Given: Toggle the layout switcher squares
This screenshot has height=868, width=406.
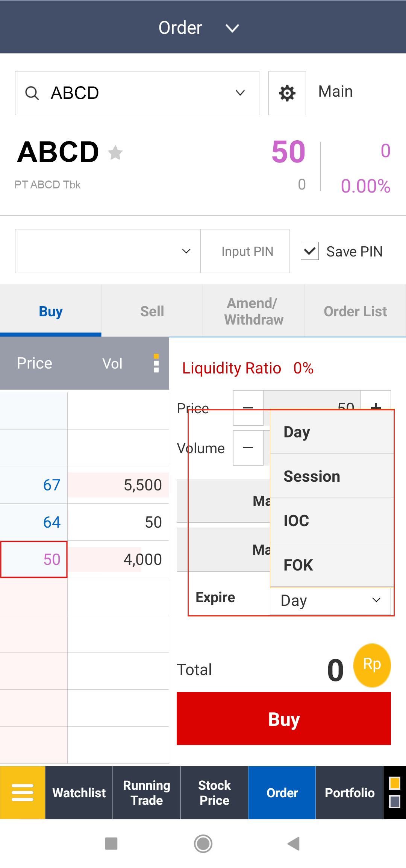Looking at the screenshot, I should click(394, 792).
